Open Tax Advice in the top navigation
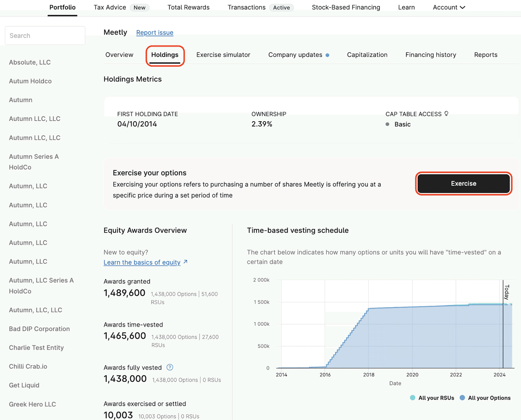521x420 pixels. pos(110,7)
